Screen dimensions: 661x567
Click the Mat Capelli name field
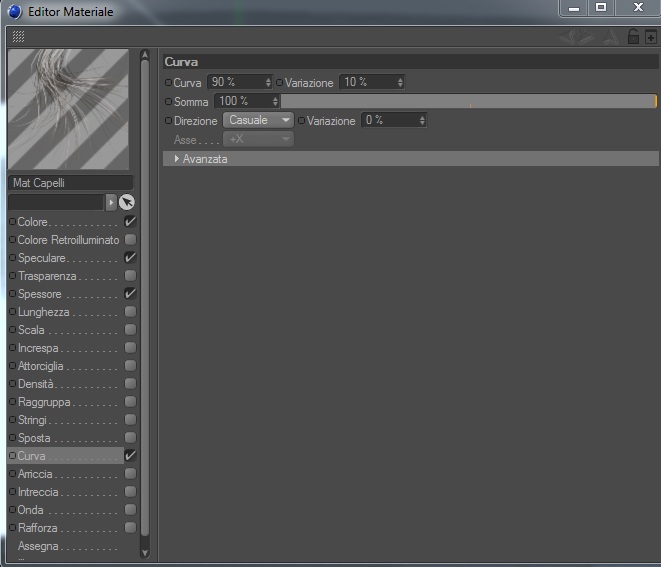click(x=71, y=183)
